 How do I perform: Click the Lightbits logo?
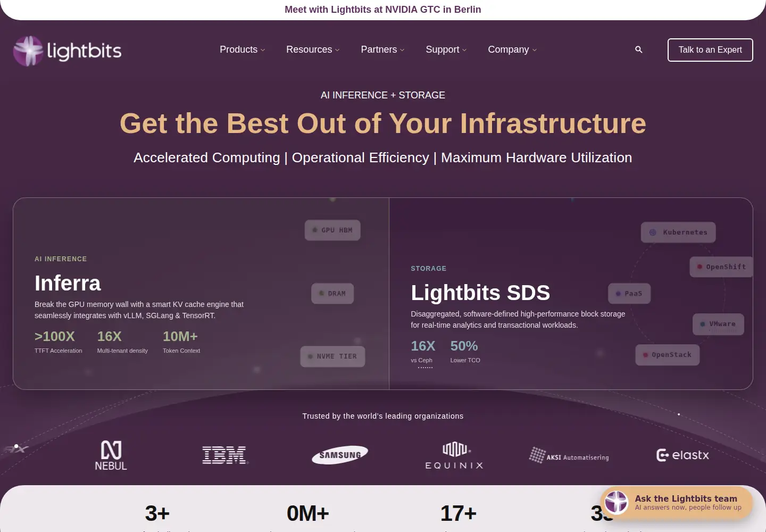pyautogui.click(x=68, y=51)
